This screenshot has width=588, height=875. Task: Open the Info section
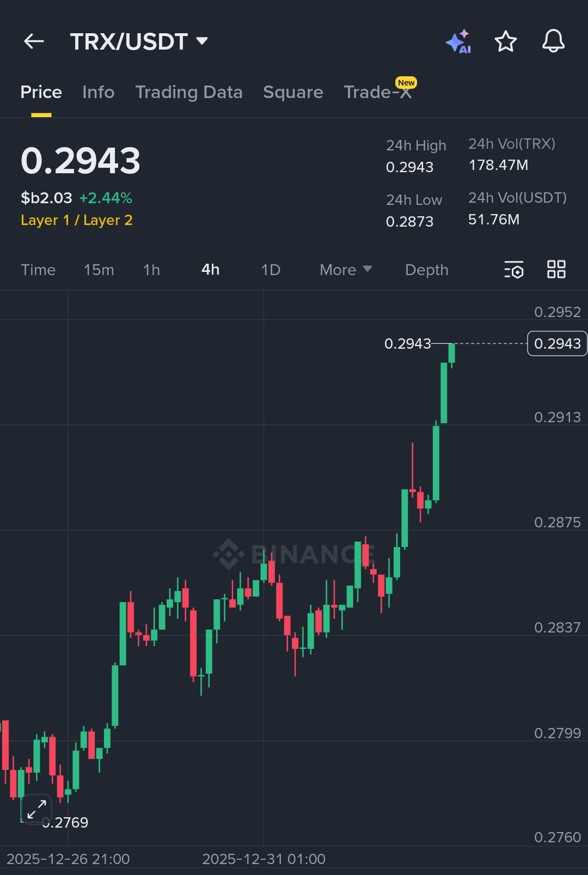pyautogui.click(x=98, y=92)
